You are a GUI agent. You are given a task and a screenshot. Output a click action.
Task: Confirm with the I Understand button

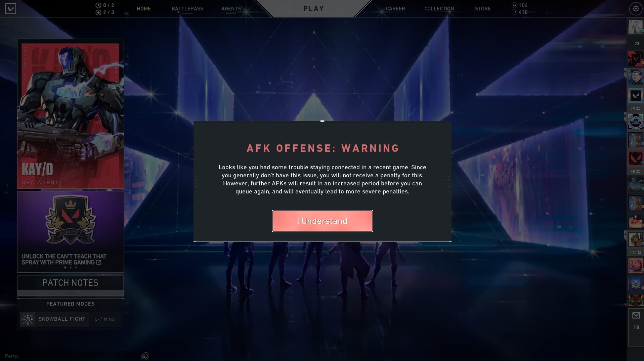click(x=323, y=221)
